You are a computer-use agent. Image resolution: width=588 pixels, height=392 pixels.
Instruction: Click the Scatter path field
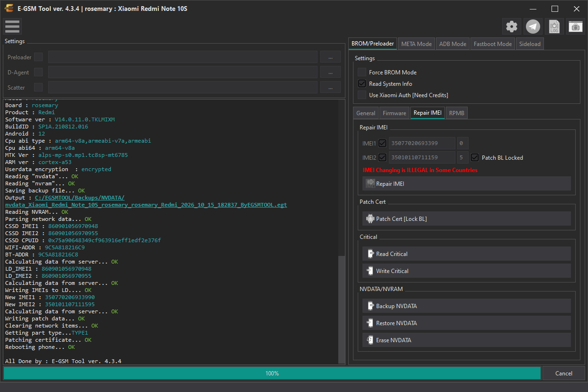[182, 87]
